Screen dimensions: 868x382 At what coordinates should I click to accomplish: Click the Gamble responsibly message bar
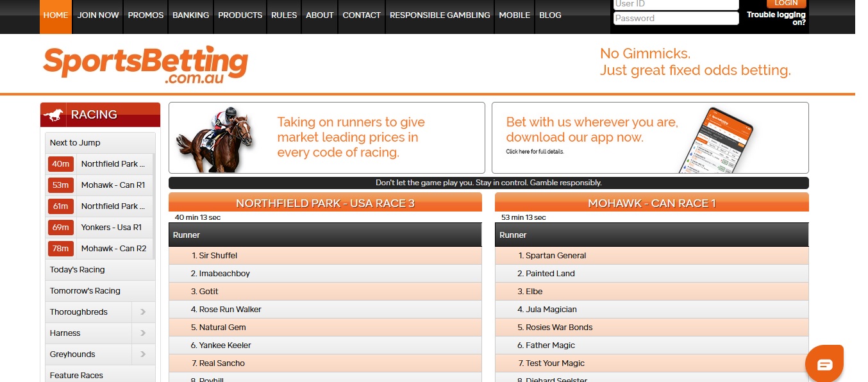488,183
